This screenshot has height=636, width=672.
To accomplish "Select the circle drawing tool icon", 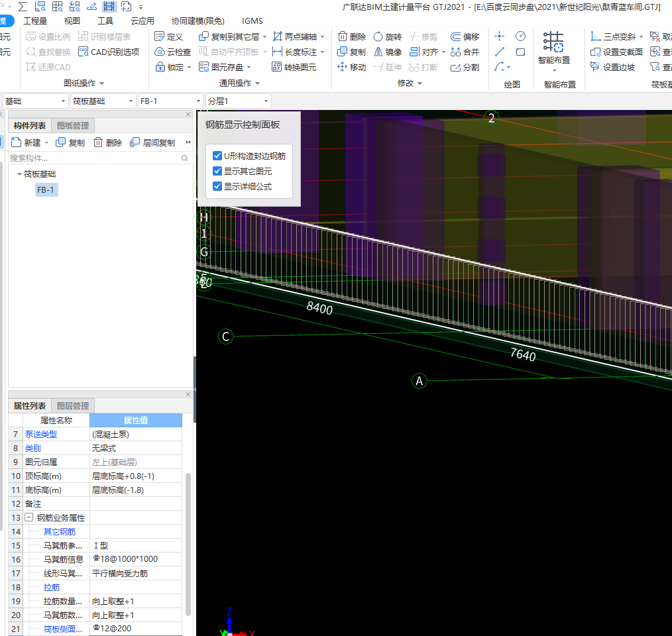I will [x=520, y=36].
